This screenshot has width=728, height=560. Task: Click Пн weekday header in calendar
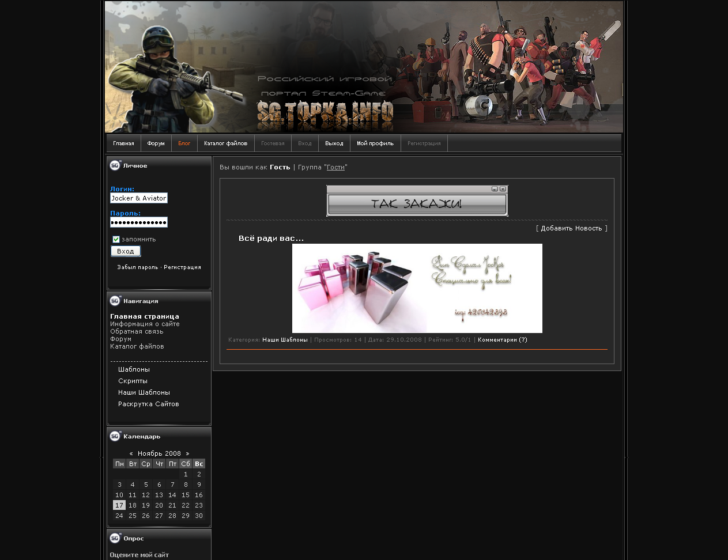click(119, 464)
